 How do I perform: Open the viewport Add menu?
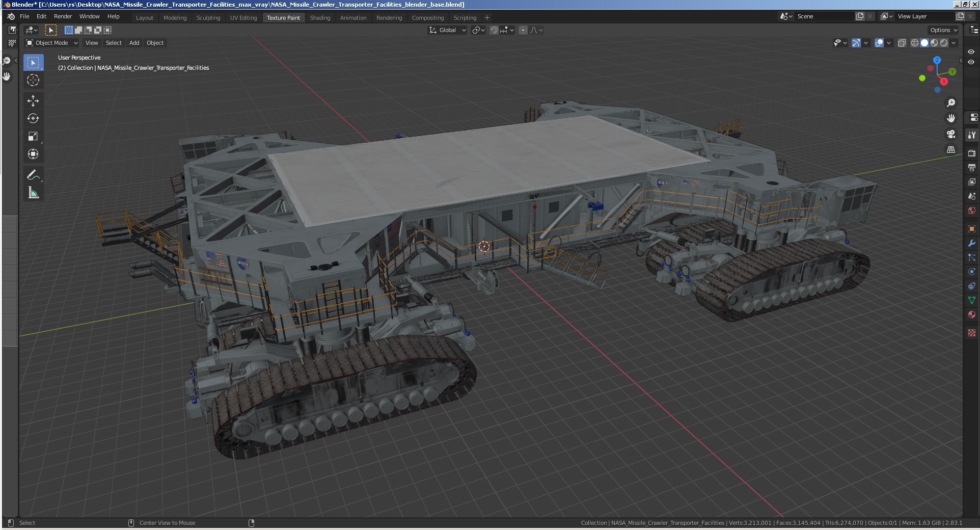pos(134,43)
